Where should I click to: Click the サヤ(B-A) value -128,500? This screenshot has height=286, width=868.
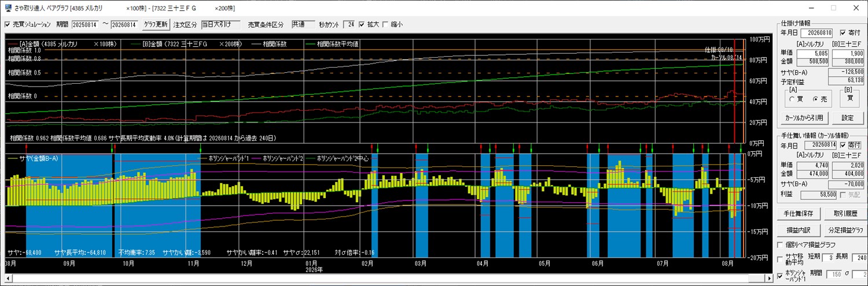point(845,72)
